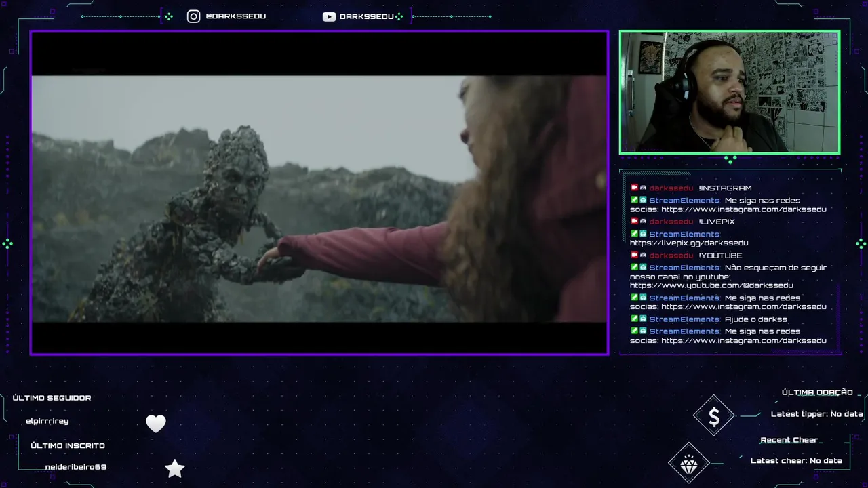
Task: Click the 'ÚLTIMO INSCRITO' label
Action: (x=68, y=445)
